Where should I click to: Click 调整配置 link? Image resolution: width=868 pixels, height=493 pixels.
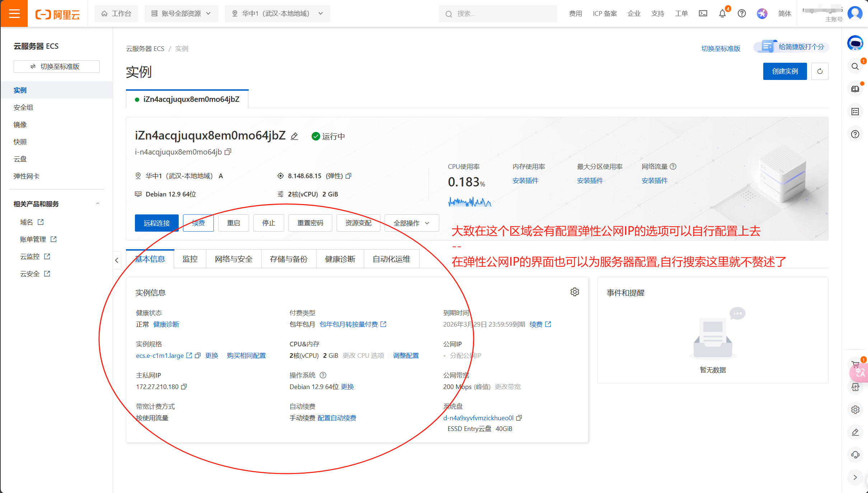pyautogui.click(x=406, y=356)
